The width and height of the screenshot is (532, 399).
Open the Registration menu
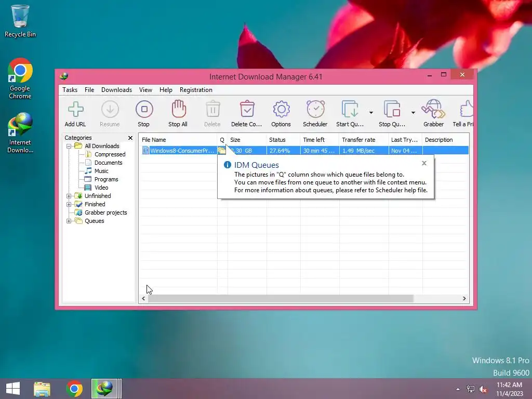[196, 90]
